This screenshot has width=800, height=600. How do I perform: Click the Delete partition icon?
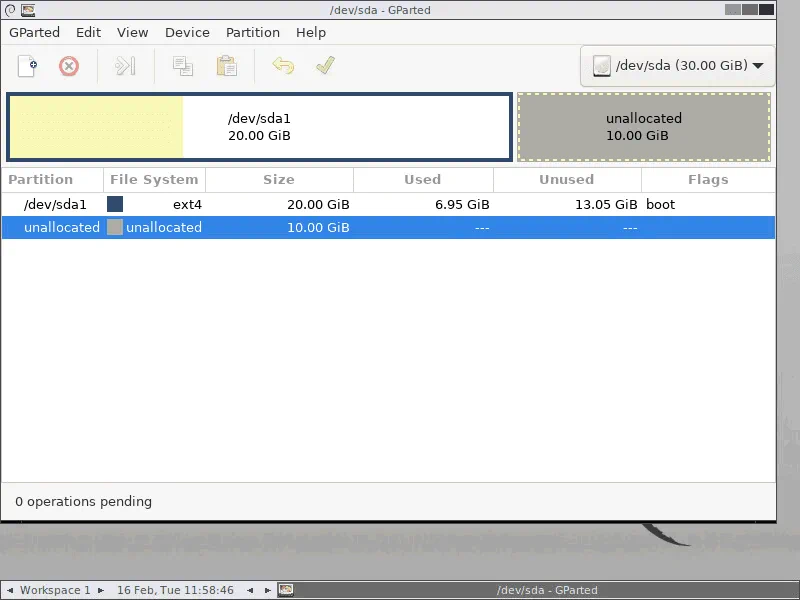click(68, 66)
